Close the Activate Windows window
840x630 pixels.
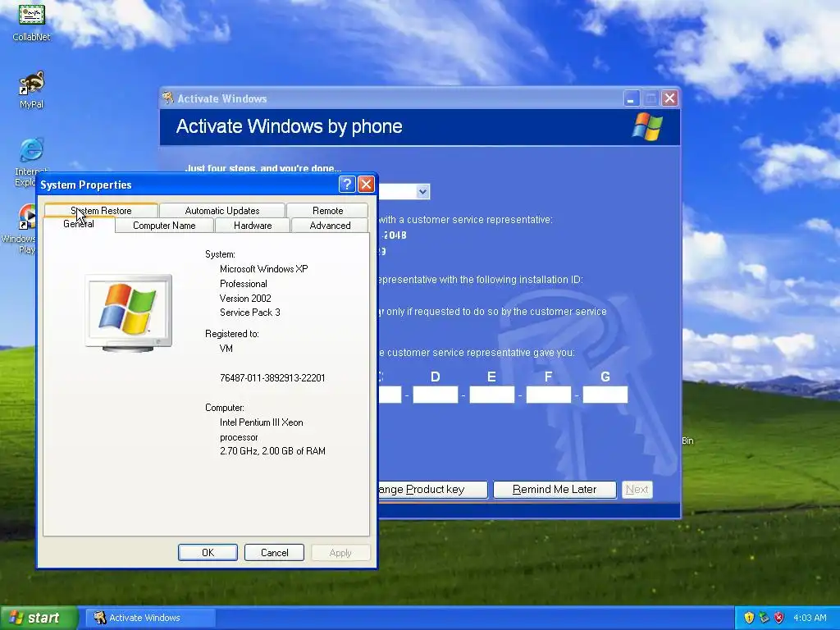[669, 98]
